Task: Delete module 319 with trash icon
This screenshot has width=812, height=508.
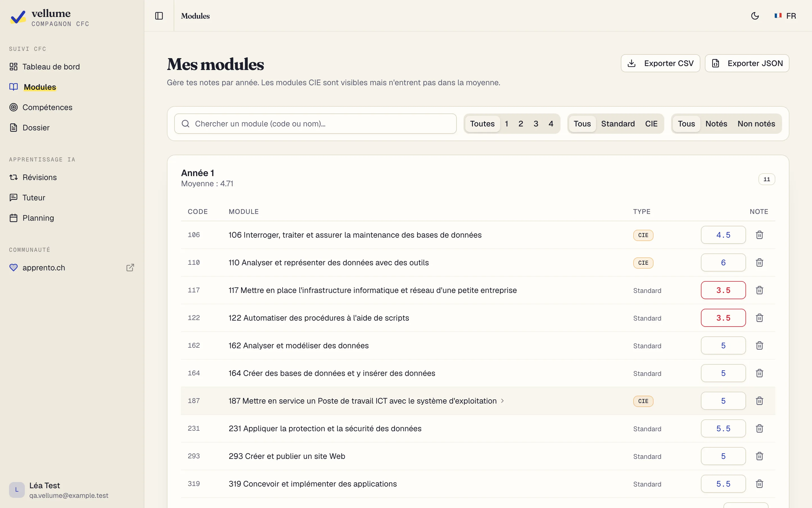Action: click(760, 484)
